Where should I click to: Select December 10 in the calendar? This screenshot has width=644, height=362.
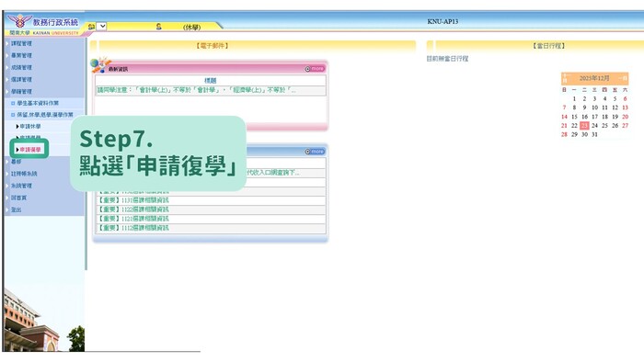pos(594,107)
